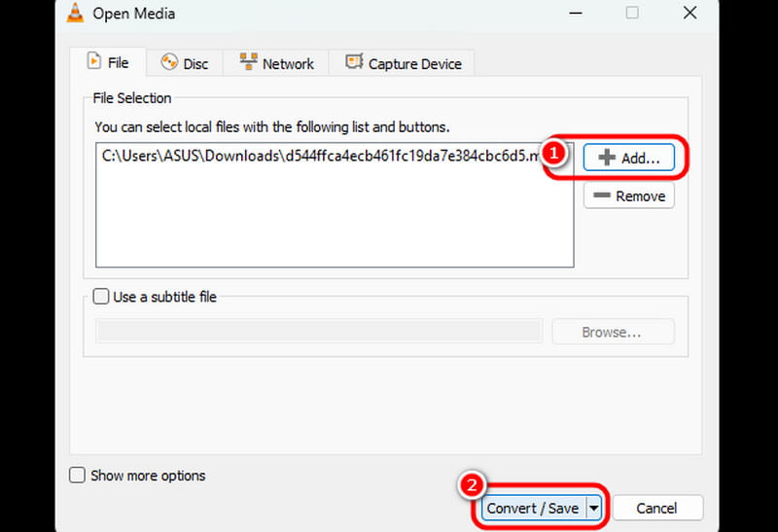
Task: Enable the Use a subtitle file checkbox
Action: click(x=101, y=298)
